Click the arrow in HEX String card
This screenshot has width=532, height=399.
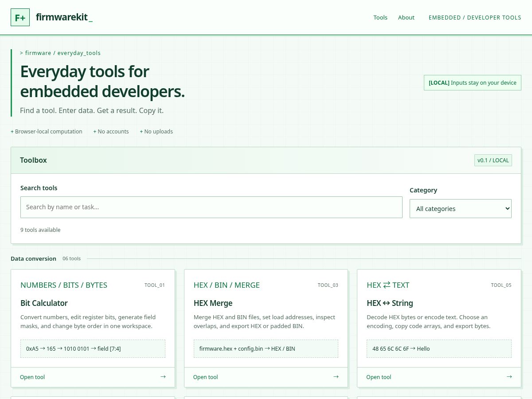pos(509,377)
